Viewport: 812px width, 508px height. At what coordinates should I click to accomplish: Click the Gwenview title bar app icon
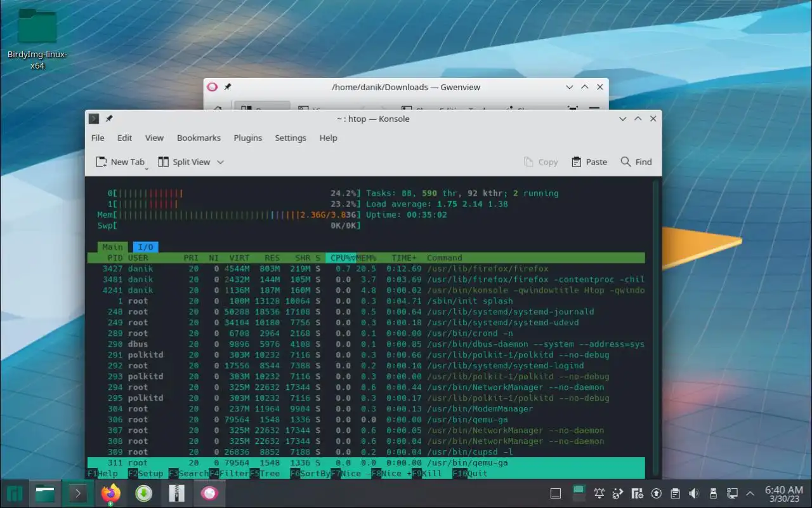tap(213, 87)
